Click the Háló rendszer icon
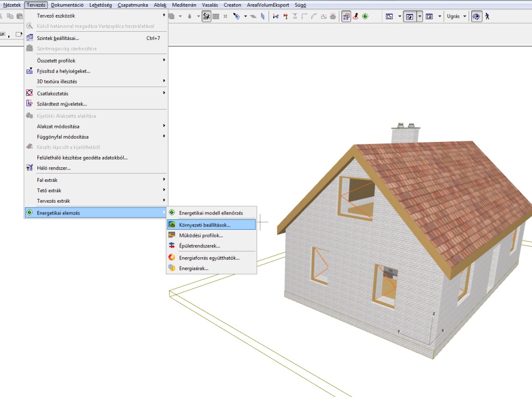The width and height of the screenshot is (532, 397). pyautogui.click(x=30, y=168)
